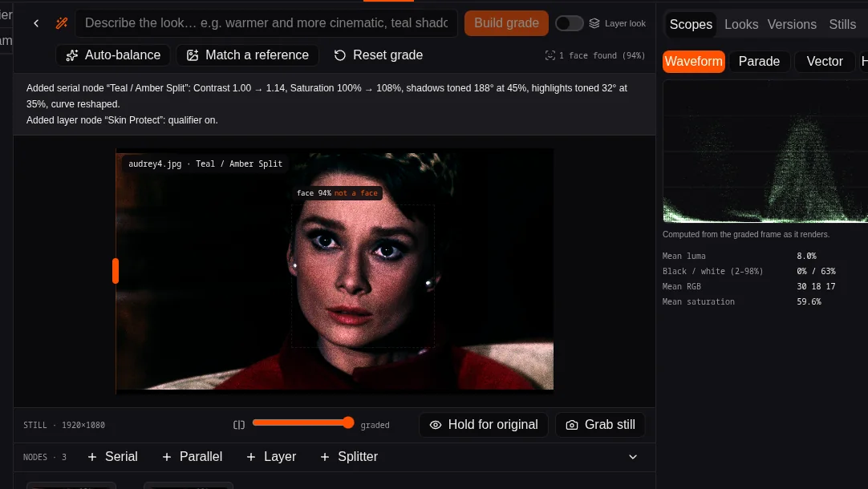Click the Layer look stack icon
Viewport: 868px width, 489px height.
tap(594, 23)
